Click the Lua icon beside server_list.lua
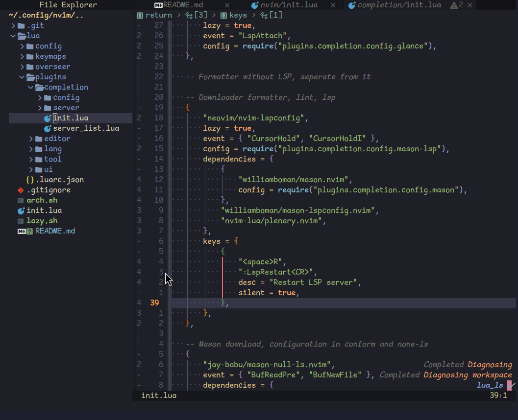 48,128
